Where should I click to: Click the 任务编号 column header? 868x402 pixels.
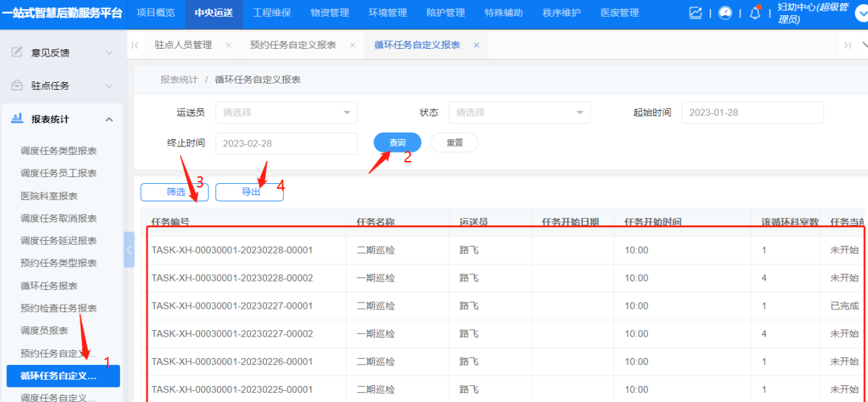171,222
